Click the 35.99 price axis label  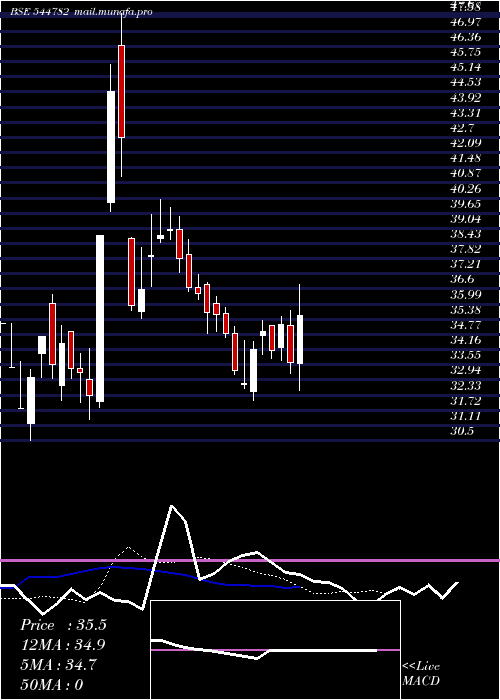pyautogui.click(x=465, y=295)
